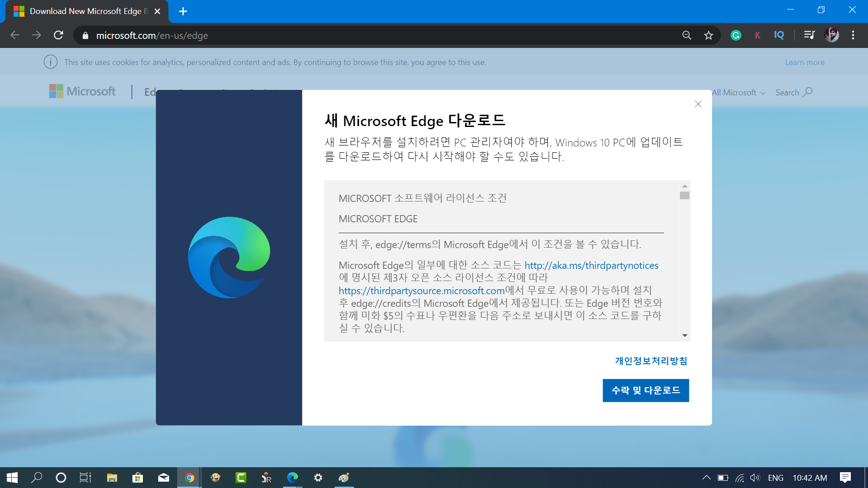Click the zoom magnifier in address bar
Viewport: 868px width, 488px height.
tap(687, 35)
